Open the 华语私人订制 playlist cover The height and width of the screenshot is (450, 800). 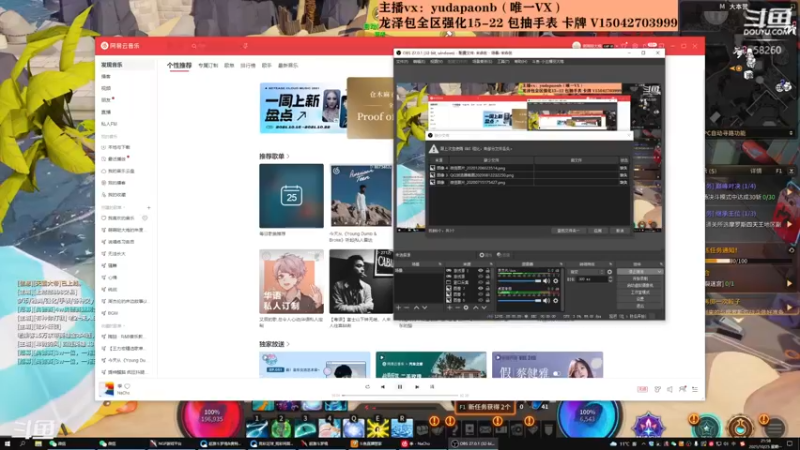[x=291, y=282]
